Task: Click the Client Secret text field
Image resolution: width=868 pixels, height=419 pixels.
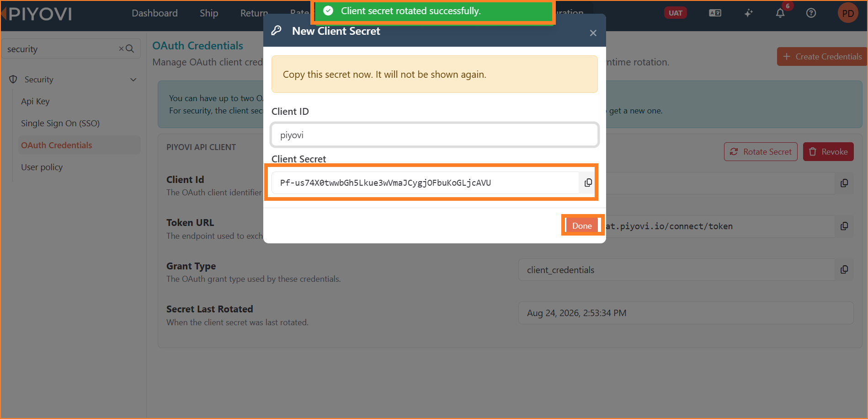Action: pos(425,183)
